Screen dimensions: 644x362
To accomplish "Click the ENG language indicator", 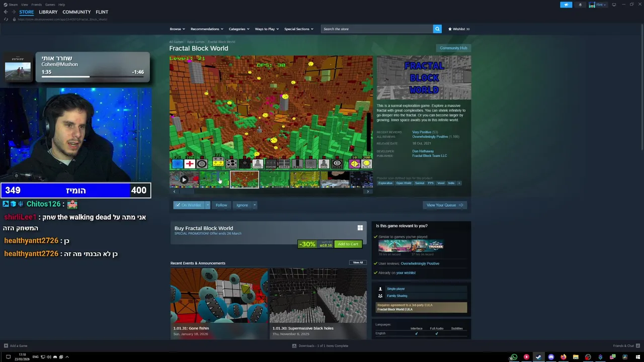I will tap(35, 357).
